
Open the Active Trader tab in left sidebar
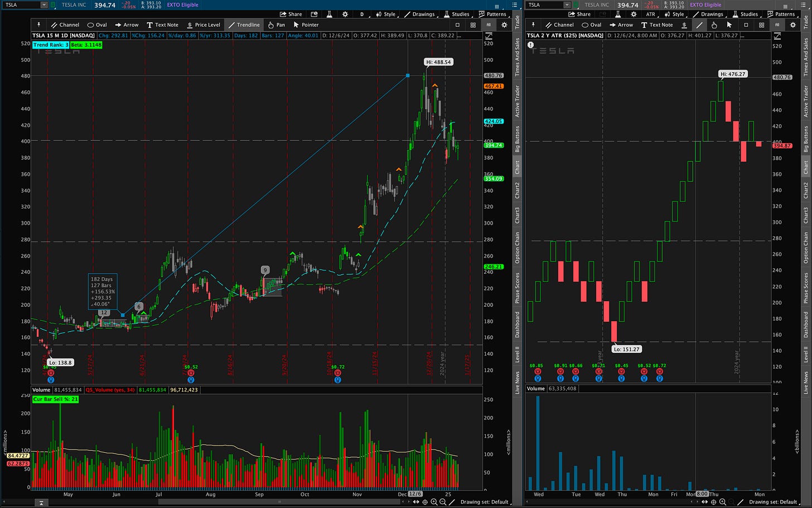[517, 100]
